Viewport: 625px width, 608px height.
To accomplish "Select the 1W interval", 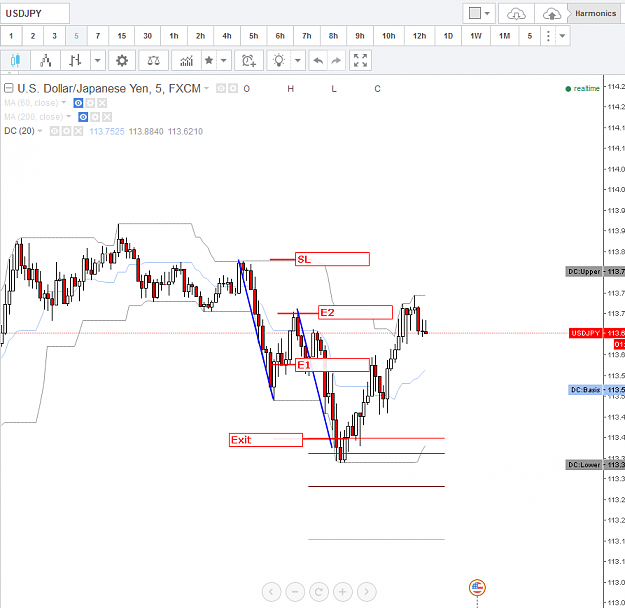I will tap(476, 36).
